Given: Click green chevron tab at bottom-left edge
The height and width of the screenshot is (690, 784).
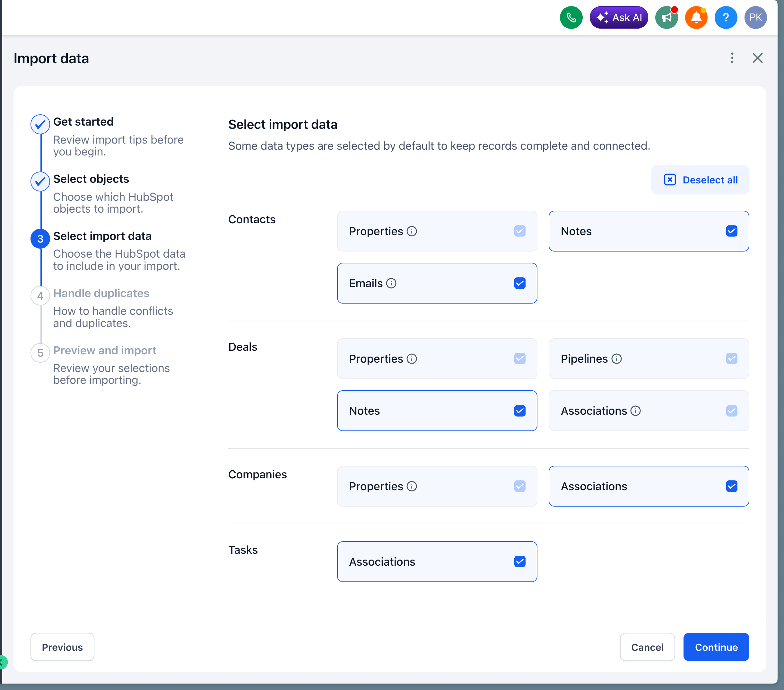Looking at the screenshot, I should click(3, 662).
